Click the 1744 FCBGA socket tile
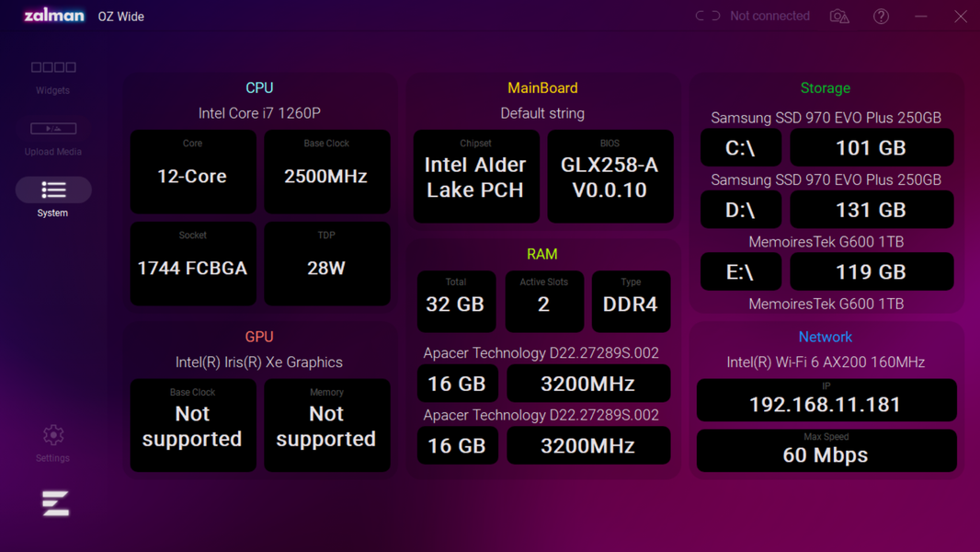The width and height of the screenshot is (980, 552). pyautogui.click(x=192, y=263)
